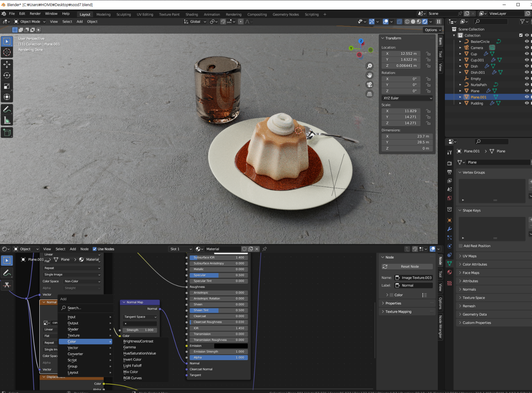Open Tangent Space dropdown in Normal Map node

(140, 317)
